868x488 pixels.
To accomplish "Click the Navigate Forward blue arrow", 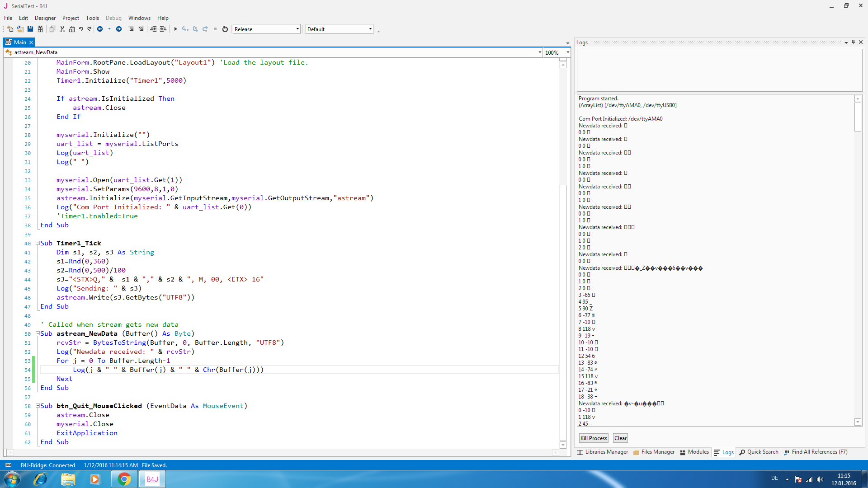I will point(119,29).
